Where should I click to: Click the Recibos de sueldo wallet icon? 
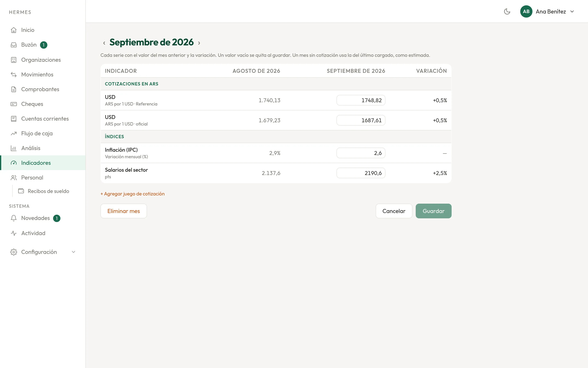click(21, 191)
